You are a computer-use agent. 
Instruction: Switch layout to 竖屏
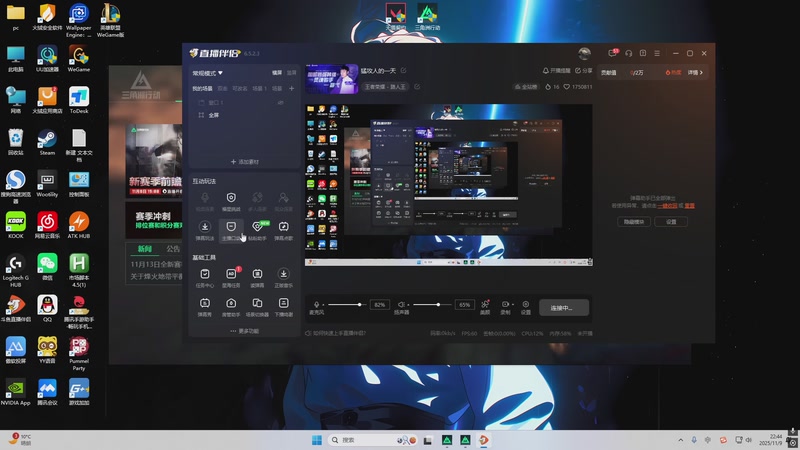click(291, 73)
